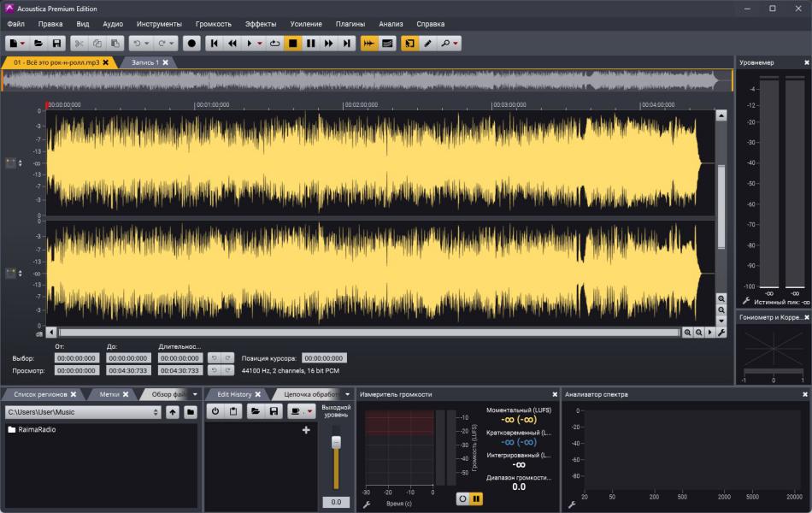Click the Rewind button

pyautogui.click(x=232, y=44)
